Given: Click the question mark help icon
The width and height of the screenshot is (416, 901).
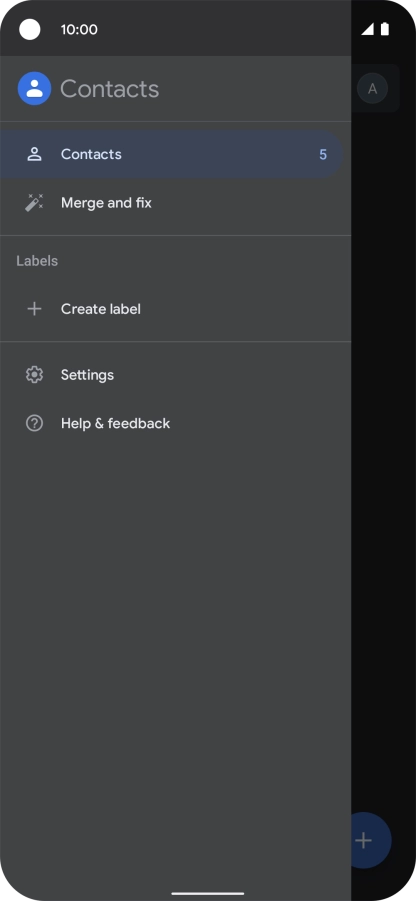Looking at the screenshot, I should click(x=34, y=423).
